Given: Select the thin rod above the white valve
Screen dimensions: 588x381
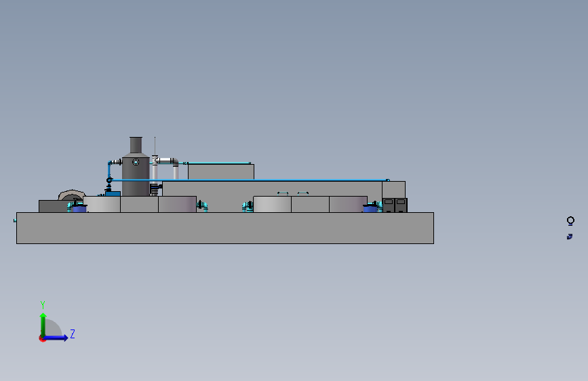Looking at the screenshot, I should pyautogui.click(x=155, y=146).
